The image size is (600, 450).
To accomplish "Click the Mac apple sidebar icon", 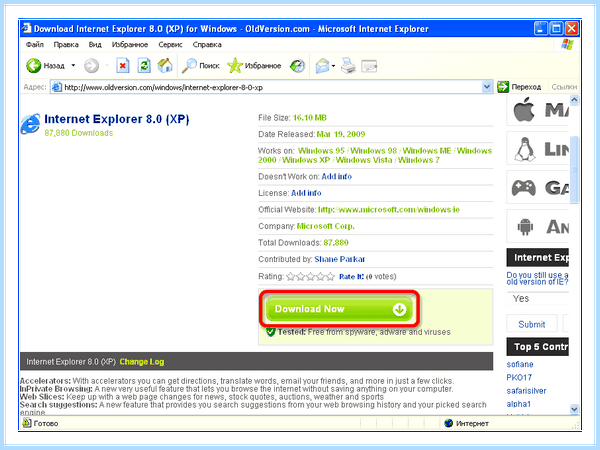I will click(523, 110).
